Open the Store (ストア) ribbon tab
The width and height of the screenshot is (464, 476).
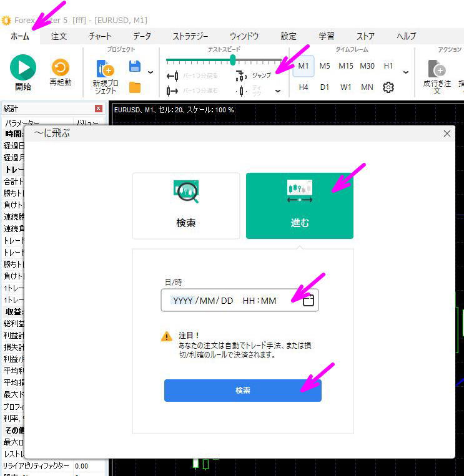coord(365,36)
